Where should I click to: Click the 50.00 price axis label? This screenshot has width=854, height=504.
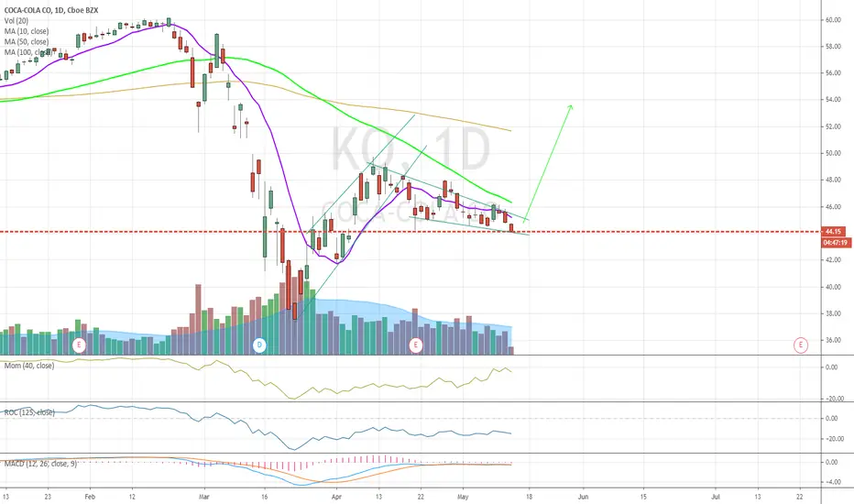pos(833,153)
